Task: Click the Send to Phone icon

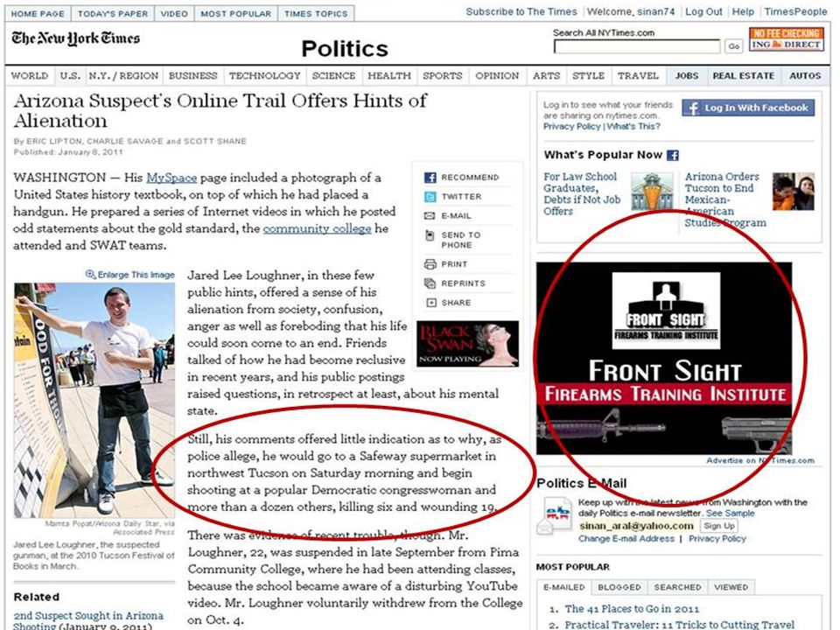Action: [430, 235]
